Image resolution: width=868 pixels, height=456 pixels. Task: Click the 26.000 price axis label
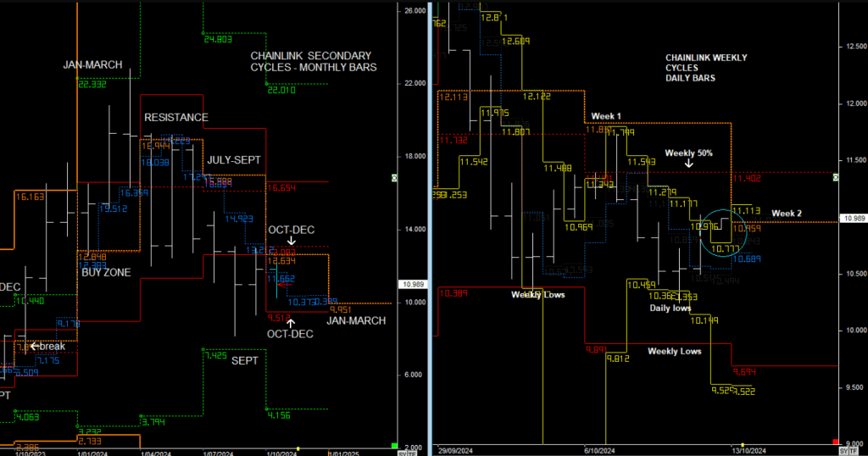(x=415, y=10)
